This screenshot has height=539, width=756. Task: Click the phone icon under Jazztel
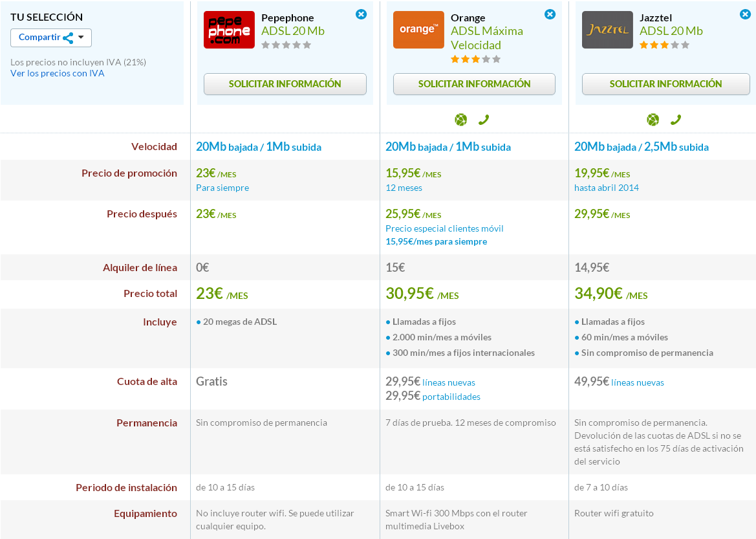pyautogui.click(x=675, y=120)
